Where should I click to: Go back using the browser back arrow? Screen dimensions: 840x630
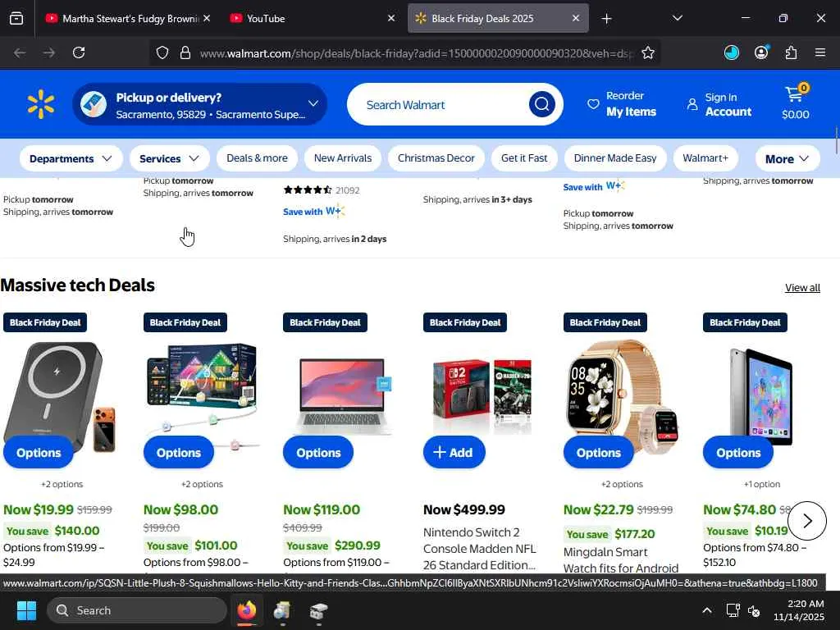click(x=20, y=52)
